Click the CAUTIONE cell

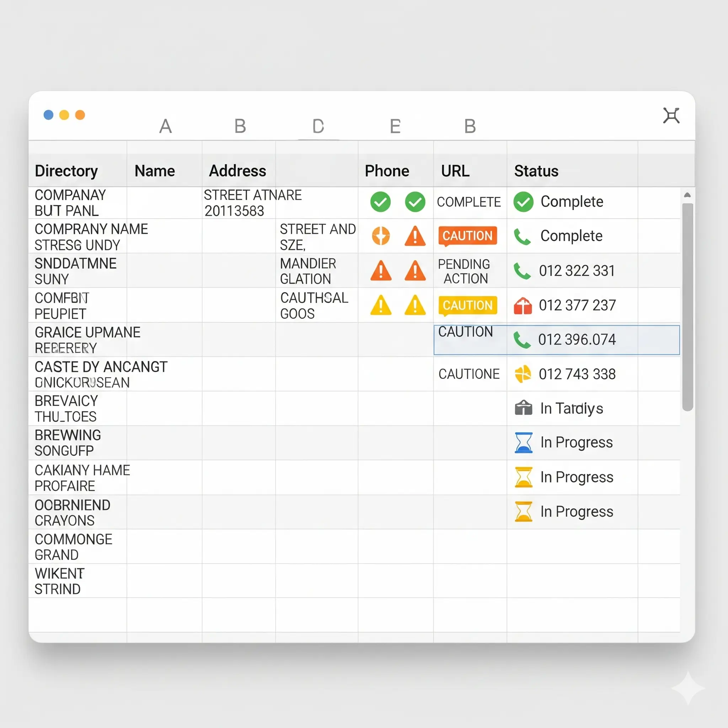pyautogui.click(x=470, y=374)
